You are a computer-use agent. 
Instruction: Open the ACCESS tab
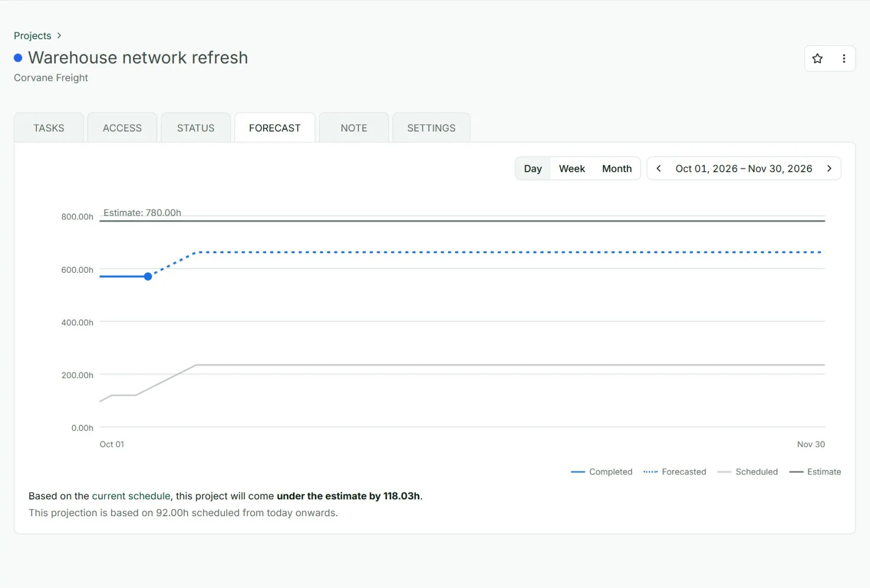pyautogui.click(x=122, y=128)
